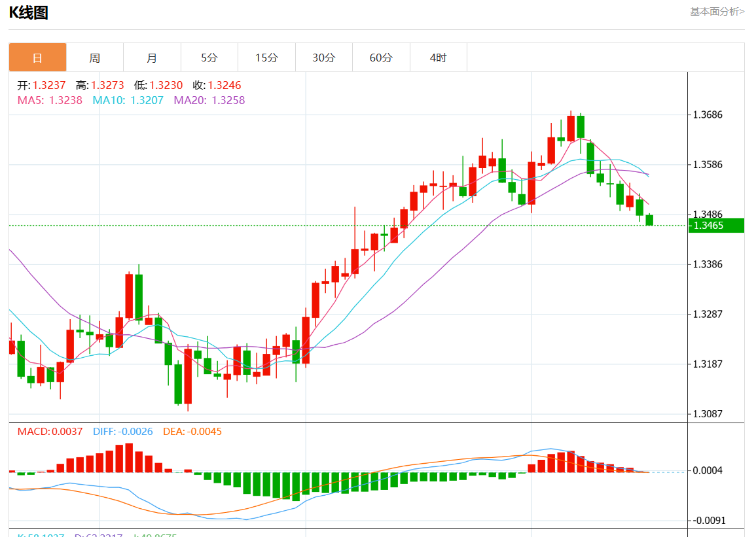The width and height of the screenshot is (756, 537).
Task: Click the 1.3087 price axis label
Action: [708, 414]
